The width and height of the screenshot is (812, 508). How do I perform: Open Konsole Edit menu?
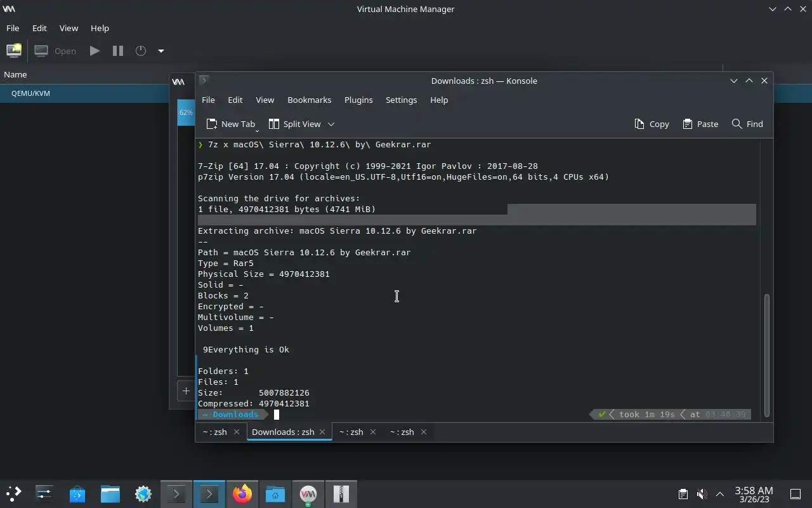(x=235, y=100)
